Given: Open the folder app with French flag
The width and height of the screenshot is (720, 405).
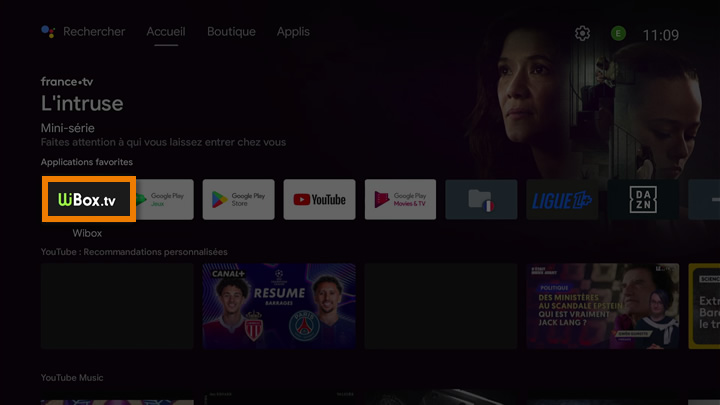Looking at the screenshot, I should pyautogui.click(x=481, y=200).
